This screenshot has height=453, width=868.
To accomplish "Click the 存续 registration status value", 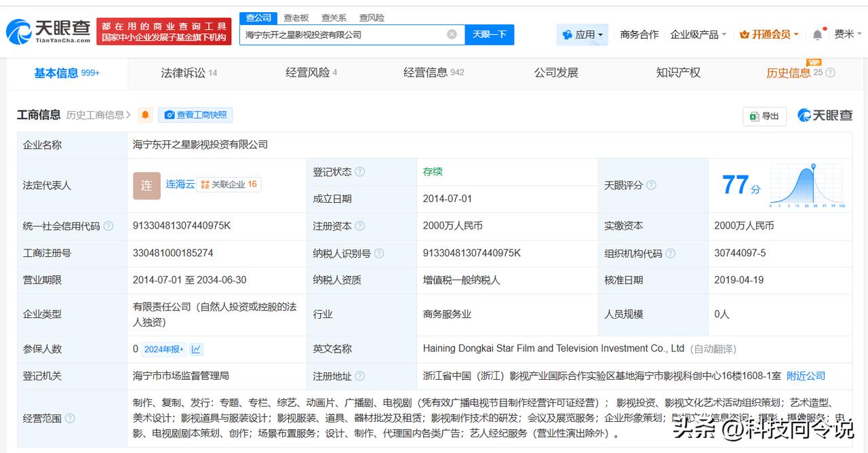I will (x=433, y=172).
